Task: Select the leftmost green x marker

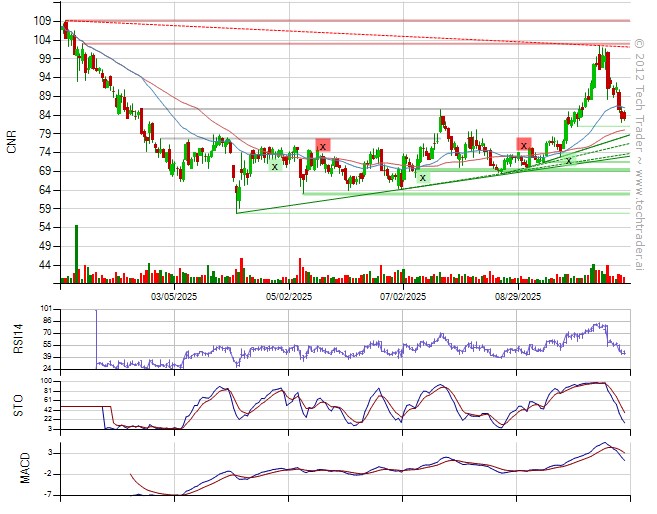Action: point(274,166)
